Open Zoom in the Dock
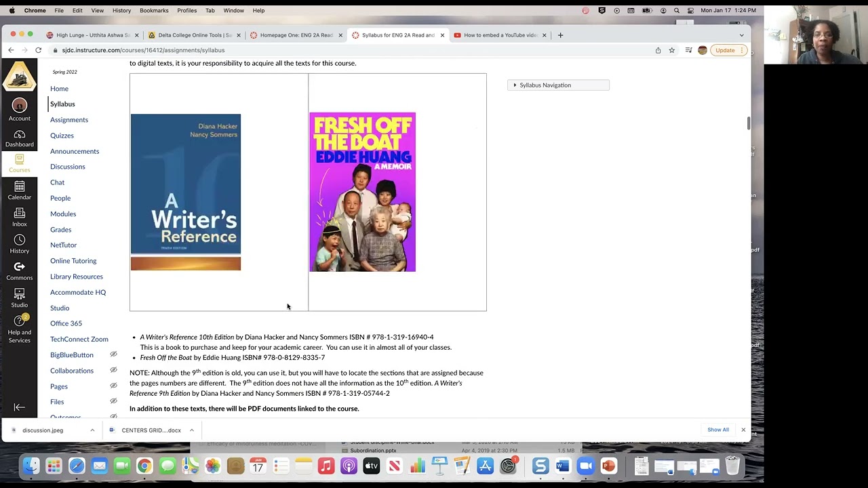Viewport: 868px width, 488px height. click(586, 466)
